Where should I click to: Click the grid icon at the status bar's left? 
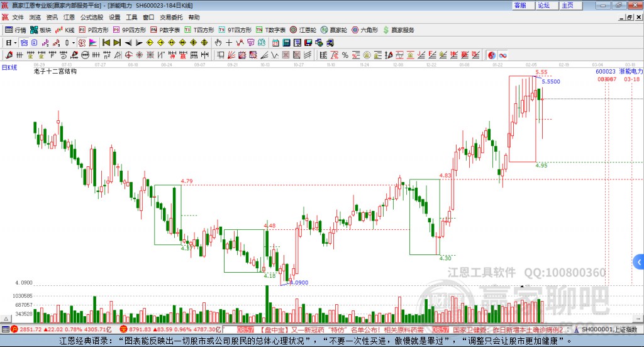click(5, 330)
